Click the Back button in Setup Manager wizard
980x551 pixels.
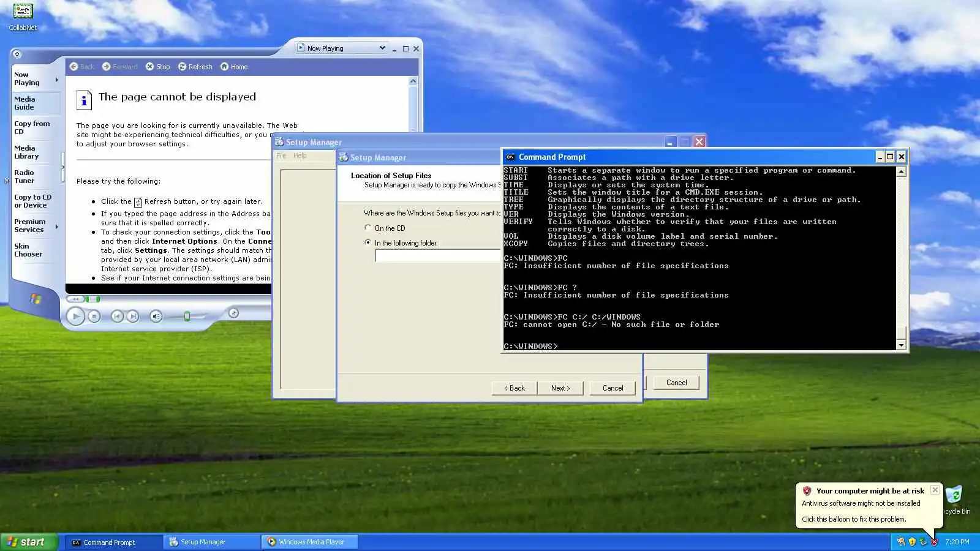(514, 388)
